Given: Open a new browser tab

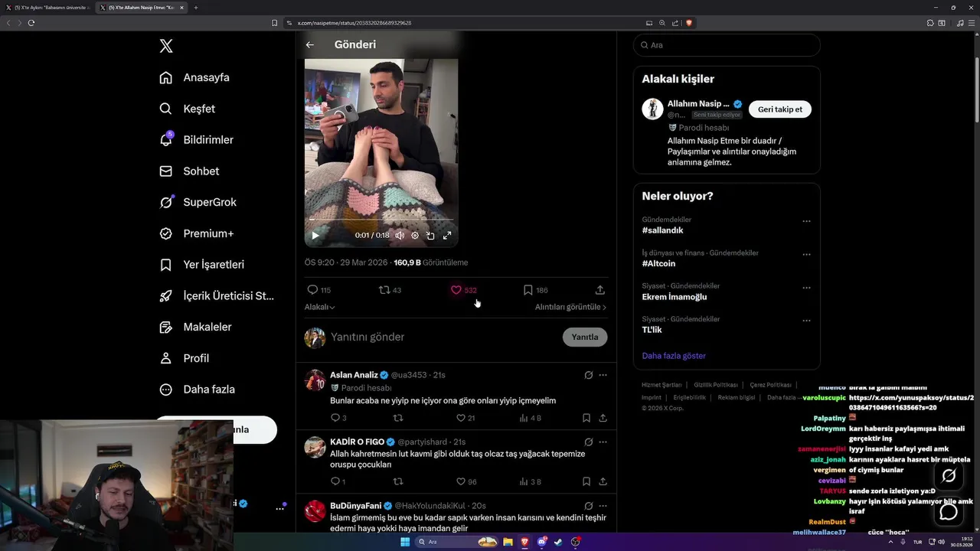Looking at the screenshot, I should tap(196, 8).
